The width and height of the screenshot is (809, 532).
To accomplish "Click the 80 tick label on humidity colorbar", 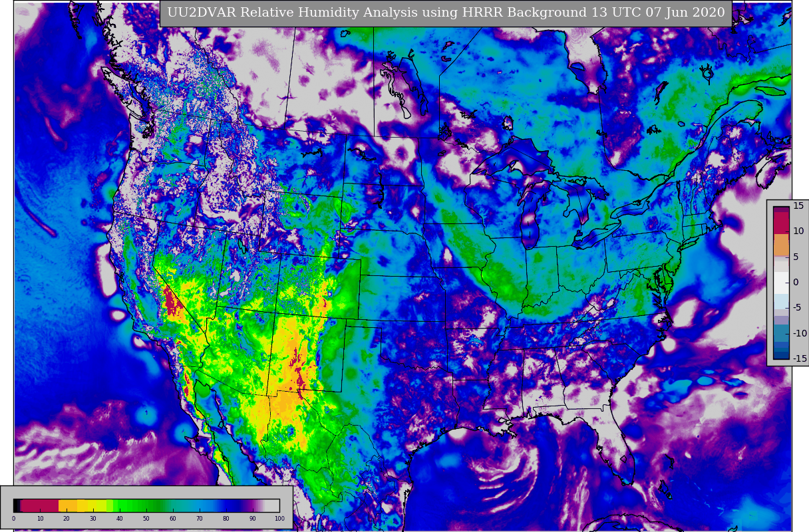I will point(226,519).
